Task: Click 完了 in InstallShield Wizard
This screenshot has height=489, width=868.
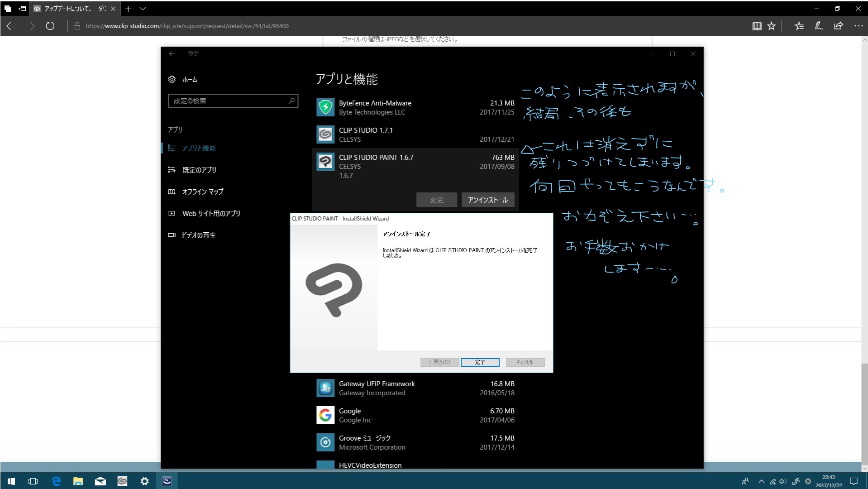Action: (480, 362)
